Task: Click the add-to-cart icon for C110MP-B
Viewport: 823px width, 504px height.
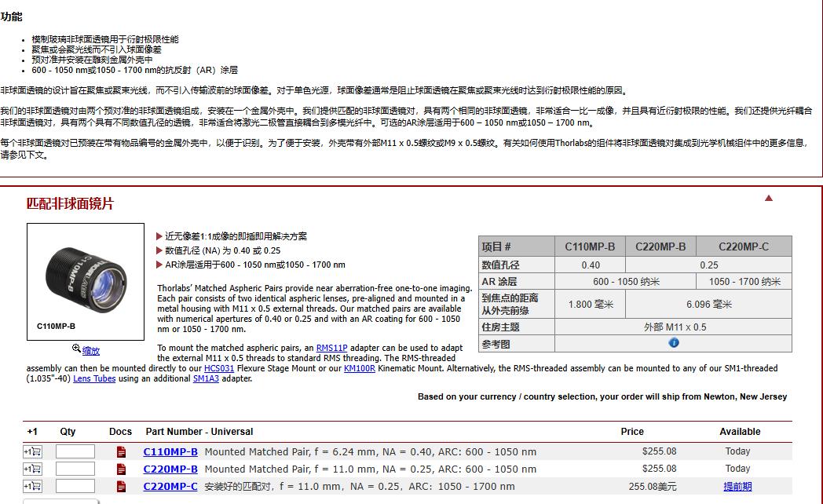Action: click(x=32, y=451)
